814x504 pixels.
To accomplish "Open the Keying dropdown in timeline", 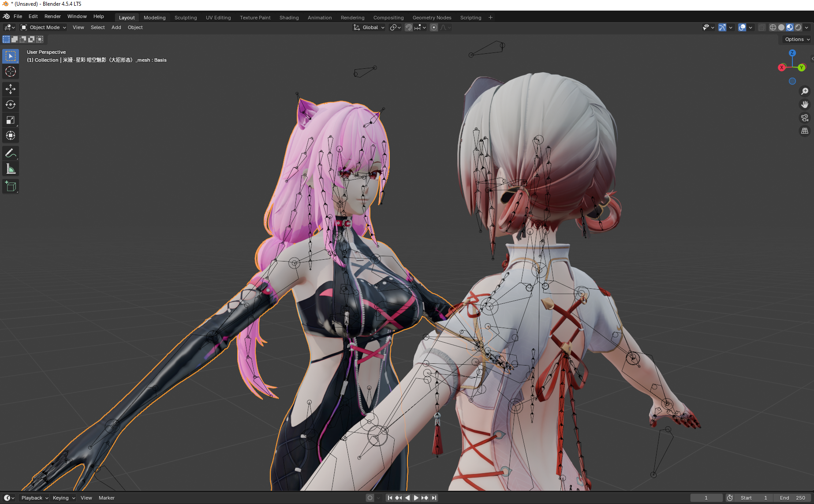I will (x=63, y=498).
